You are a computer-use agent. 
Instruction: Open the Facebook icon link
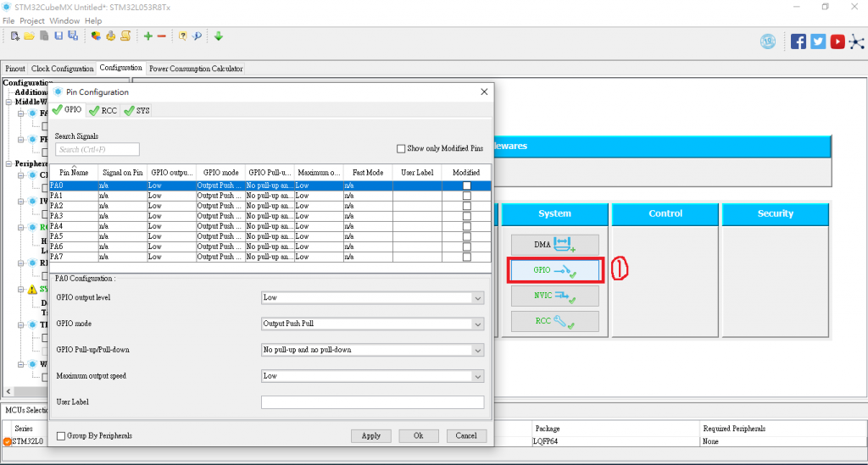point(798,42)
